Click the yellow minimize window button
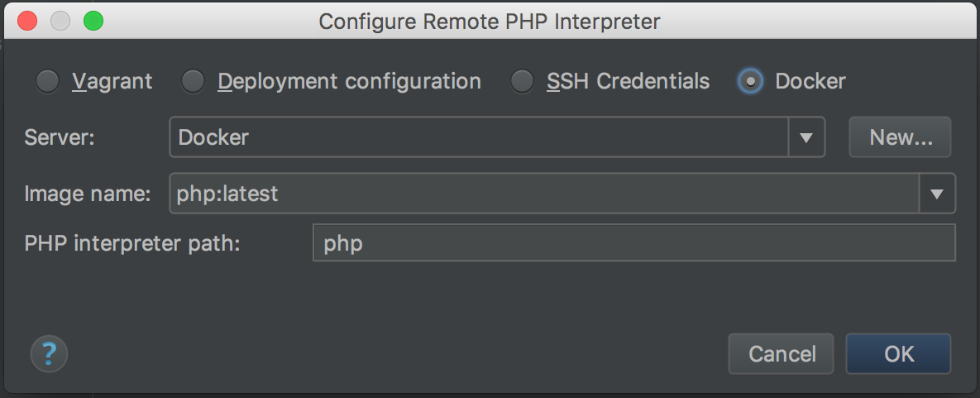Image resolution: width=980 pixels, height=398 pixels. pyautogui.click(x=60, y=22)
